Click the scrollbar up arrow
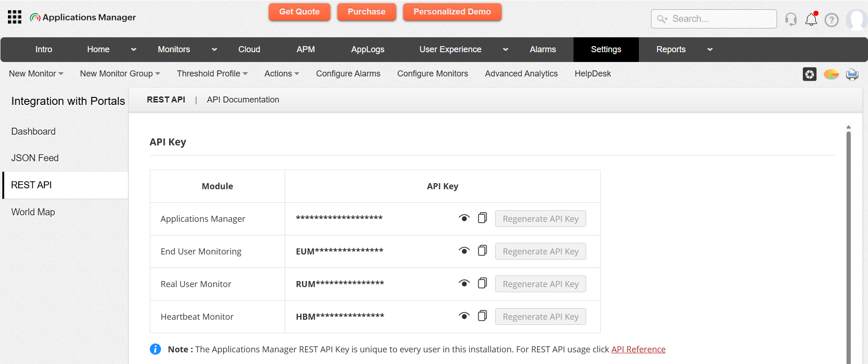This screenshot has width=868, height=364. pyautogui.click(x=848, y=127)
